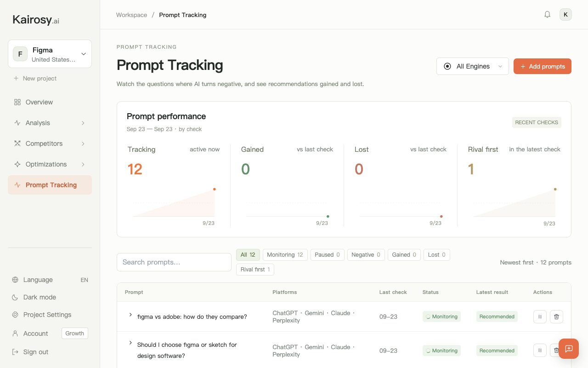The image size is (588, 368).
Task: Pause the 'figma or sketch' prompt
Action: [x=540, y=351]
